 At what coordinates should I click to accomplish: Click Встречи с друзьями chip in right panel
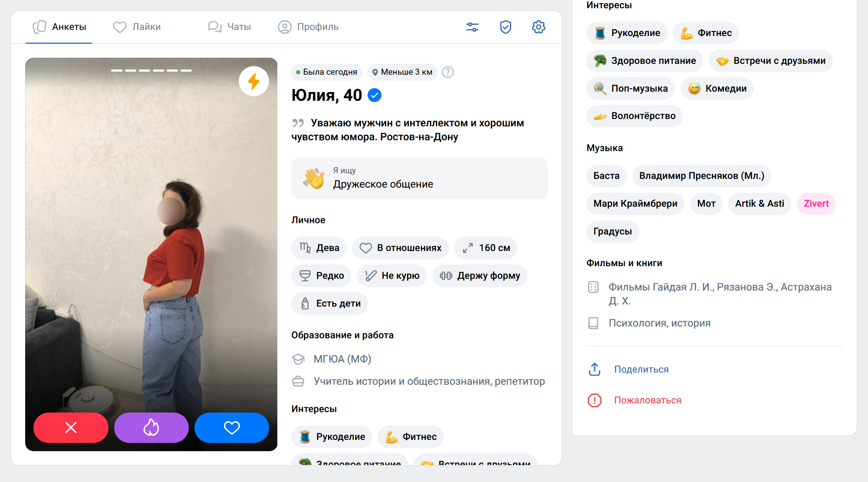click(x=771, y=61)
